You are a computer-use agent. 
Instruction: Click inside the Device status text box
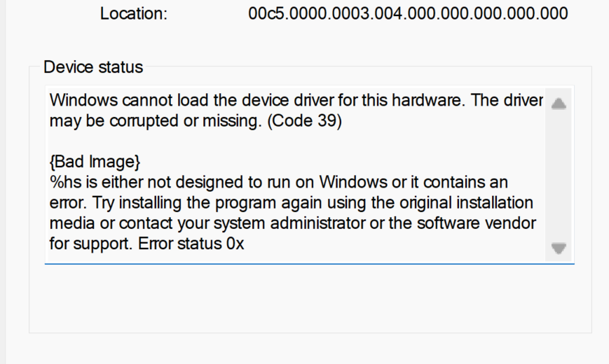(295, 174)
